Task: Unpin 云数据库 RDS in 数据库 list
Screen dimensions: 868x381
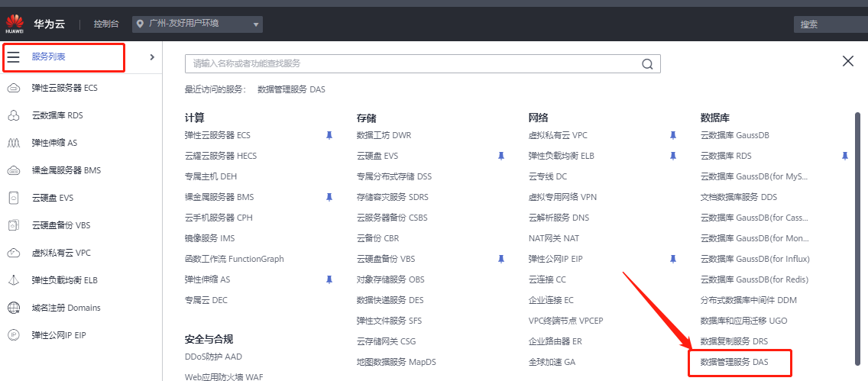Action: 845,156
